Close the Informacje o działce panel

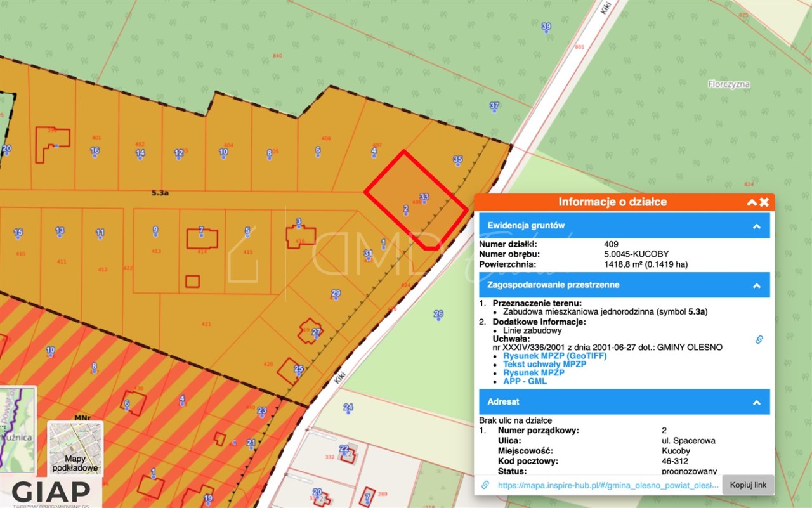[x=764, y=202]
